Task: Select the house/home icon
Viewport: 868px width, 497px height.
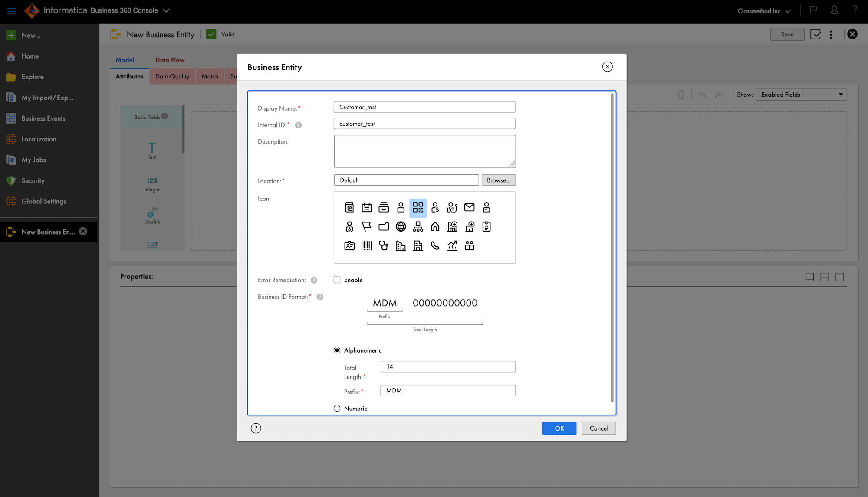Action: pos(435,226)
